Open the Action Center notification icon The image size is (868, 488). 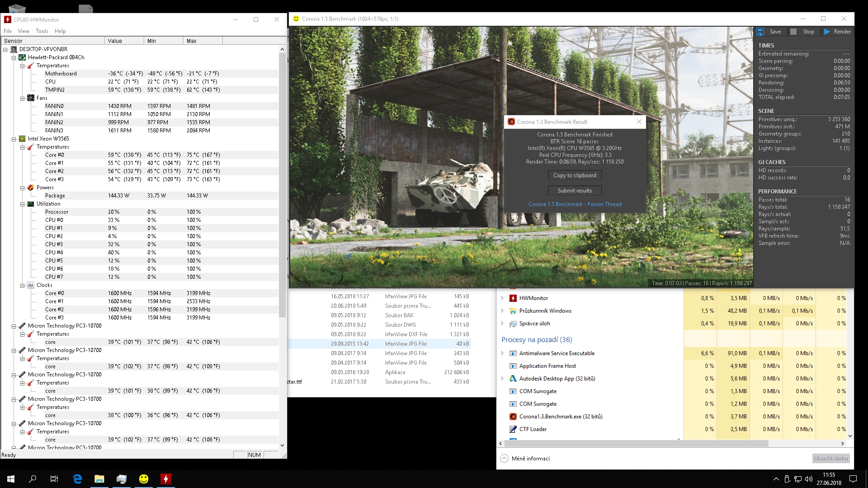click(x=853, y=479)
